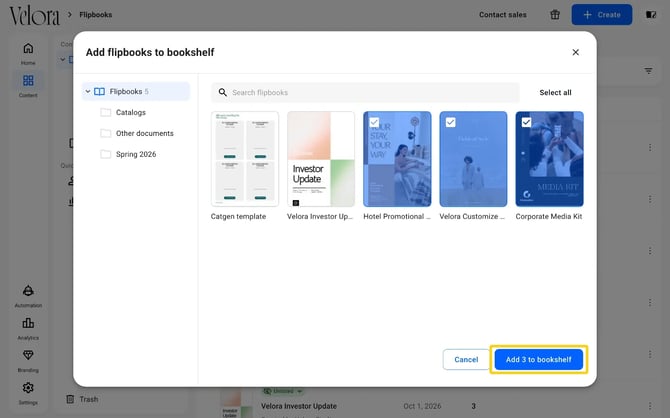
Task: Click the Catalogs folder icon
Action: (106, 112)
